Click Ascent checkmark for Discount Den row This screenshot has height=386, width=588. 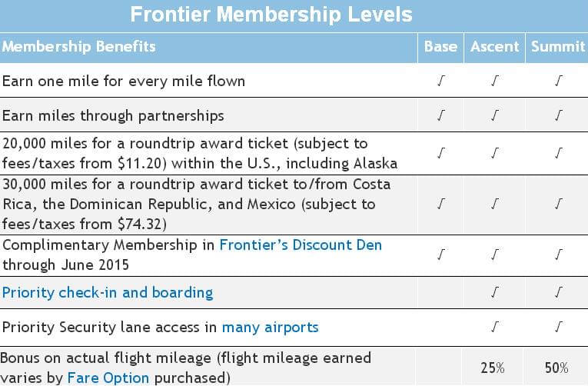[495, 255]
